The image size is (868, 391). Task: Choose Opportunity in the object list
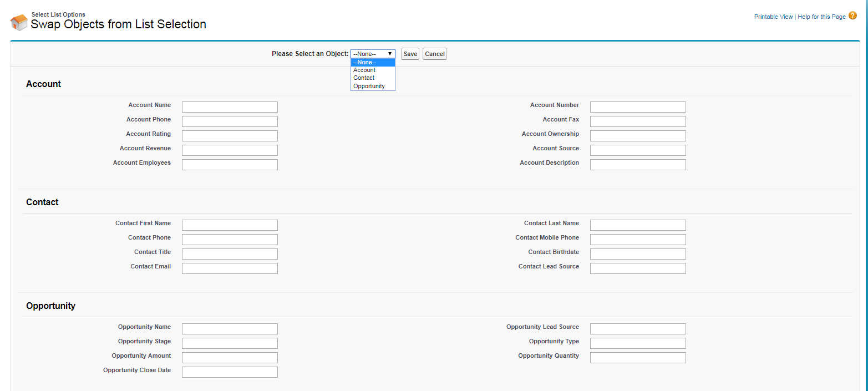(373, 86)
